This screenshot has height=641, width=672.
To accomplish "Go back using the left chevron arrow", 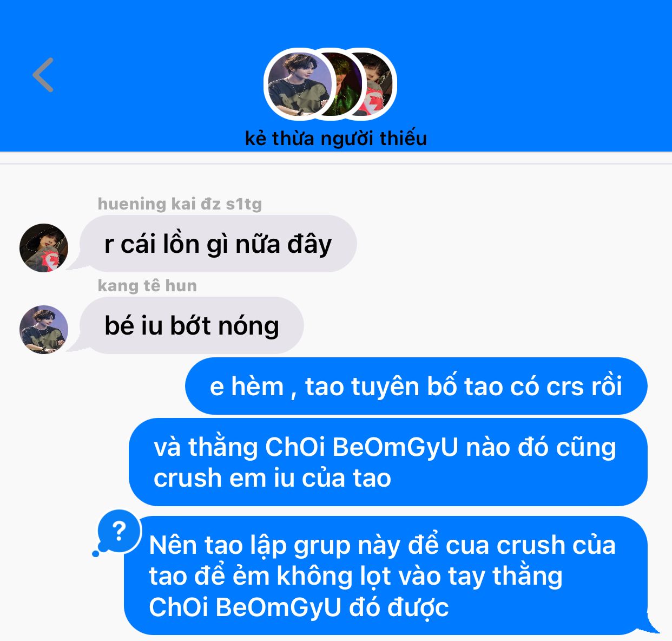I will (43, 75).
